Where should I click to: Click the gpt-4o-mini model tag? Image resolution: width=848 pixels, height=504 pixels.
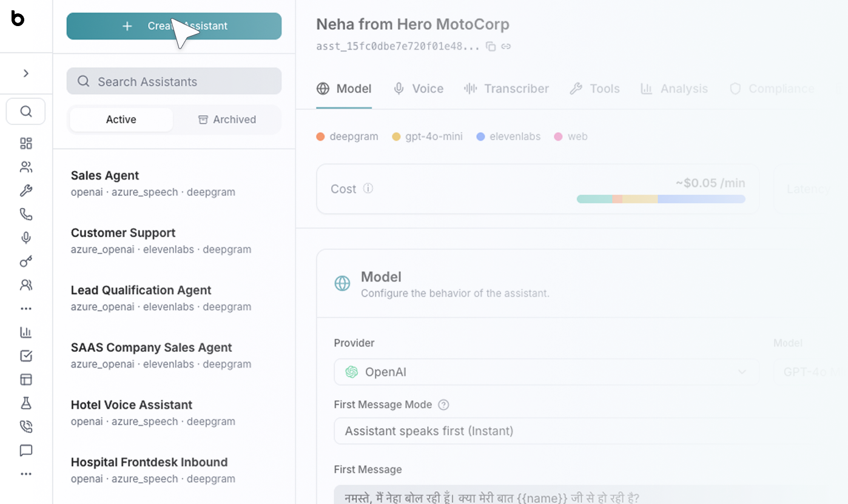coord(428,136)
